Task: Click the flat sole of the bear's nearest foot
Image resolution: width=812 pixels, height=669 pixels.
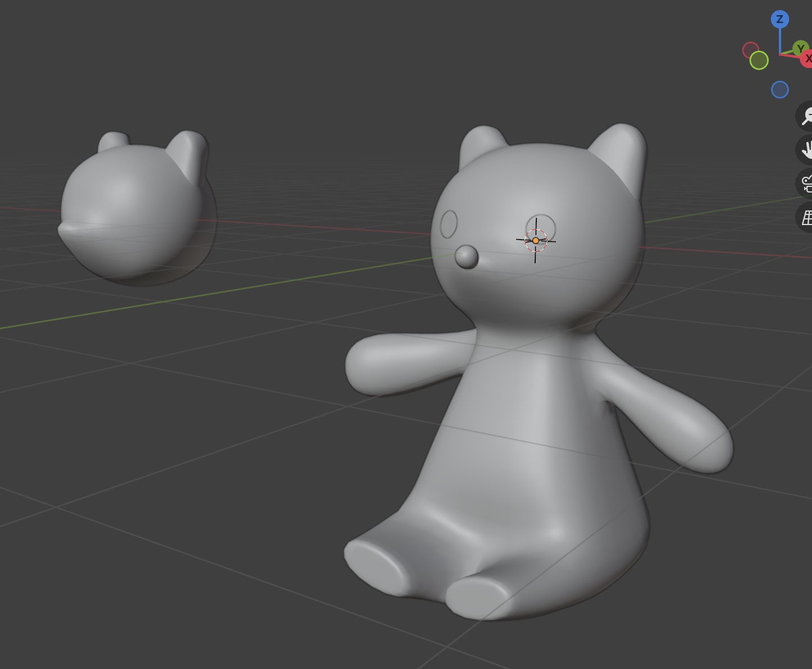Action: pos(477,598)
